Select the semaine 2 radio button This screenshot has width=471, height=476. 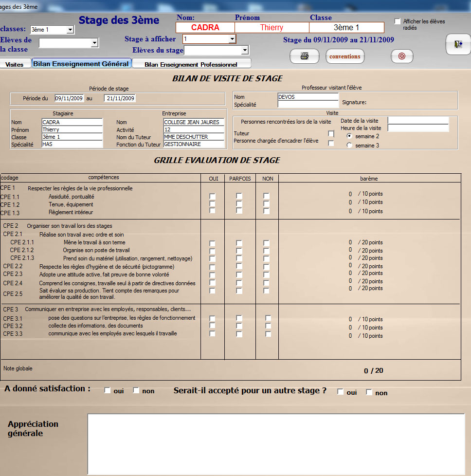[x=349, y=136]
